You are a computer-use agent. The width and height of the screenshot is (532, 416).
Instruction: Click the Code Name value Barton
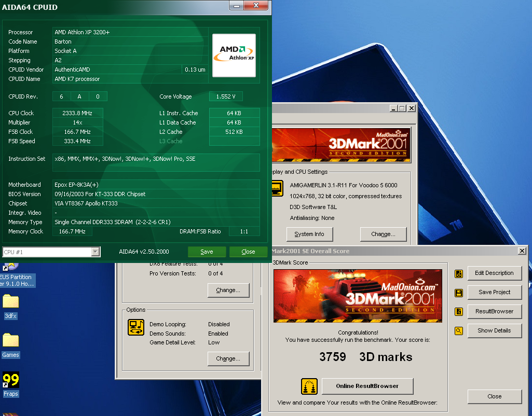[130, 41]
